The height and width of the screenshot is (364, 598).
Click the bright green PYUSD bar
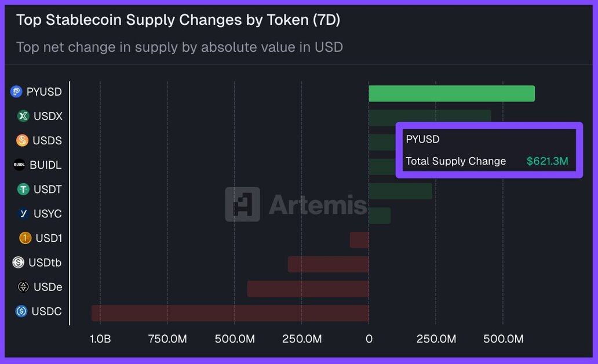[451, 93]
